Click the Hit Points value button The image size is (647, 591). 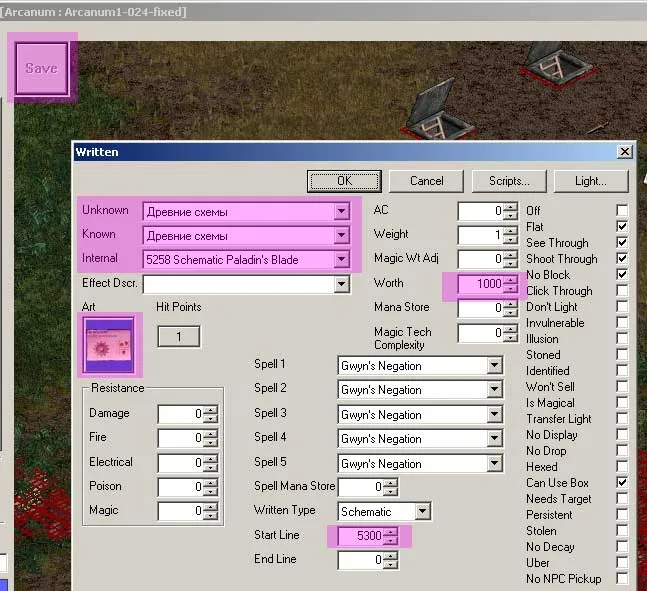179,337
